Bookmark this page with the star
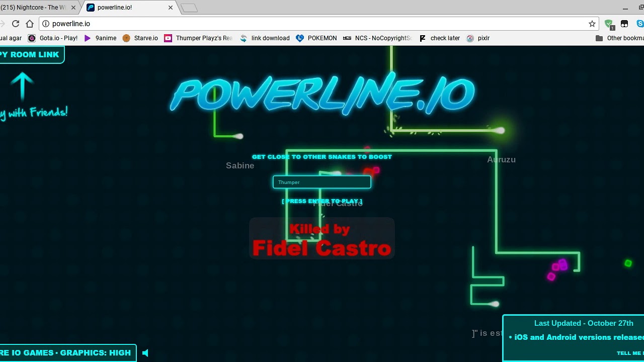This screenshot has width=644, height=362. tap(592, 24)
